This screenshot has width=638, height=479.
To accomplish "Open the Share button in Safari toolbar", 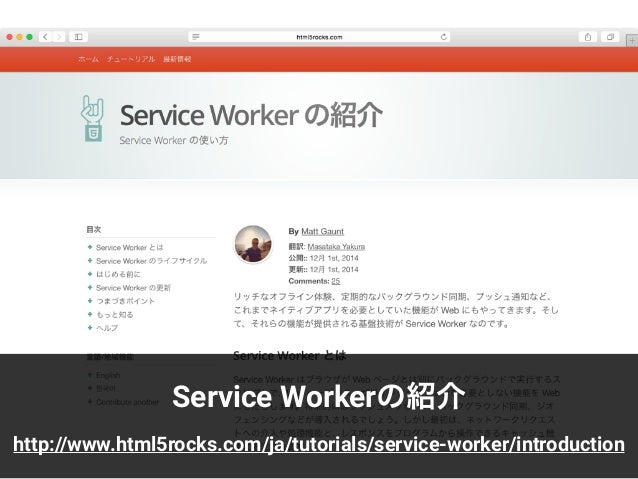I will click(x=588, y=37).
